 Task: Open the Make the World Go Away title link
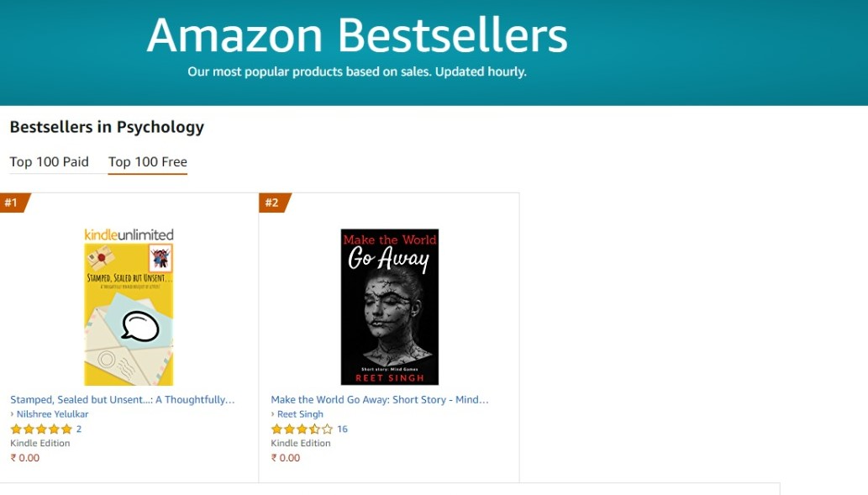tap(380, 400)
